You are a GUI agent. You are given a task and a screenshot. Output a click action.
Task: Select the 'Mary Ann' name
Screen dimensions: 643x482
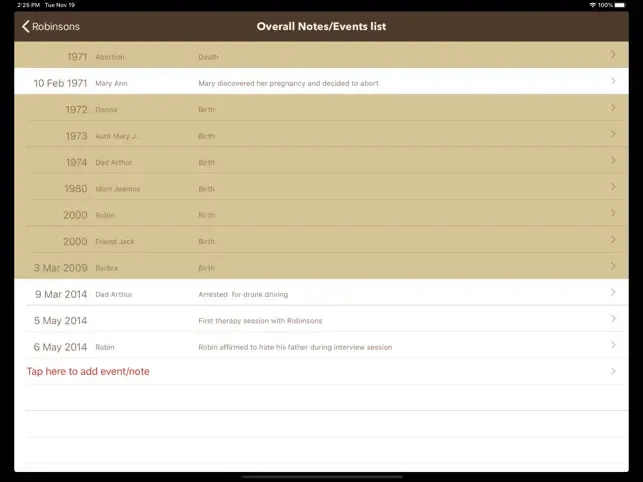[x=111, y=83]
